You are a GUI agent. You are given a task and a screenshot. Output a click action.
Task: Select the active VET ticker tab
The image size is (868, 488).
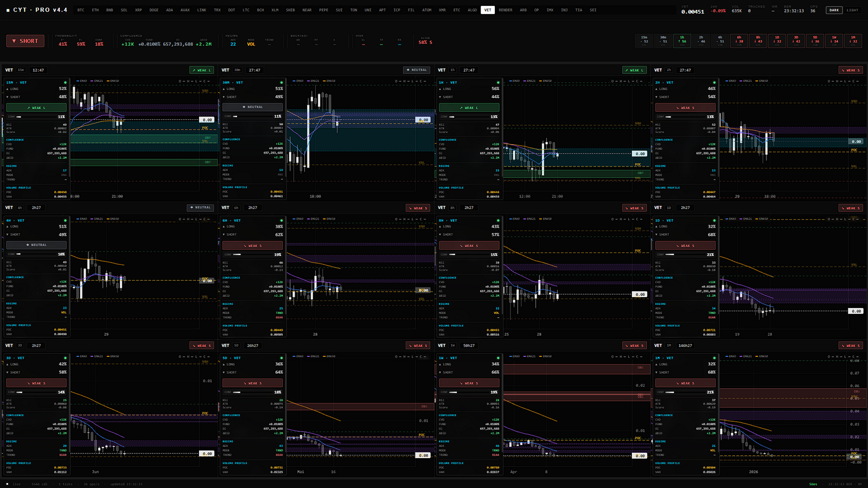click(x=488, y=10)
